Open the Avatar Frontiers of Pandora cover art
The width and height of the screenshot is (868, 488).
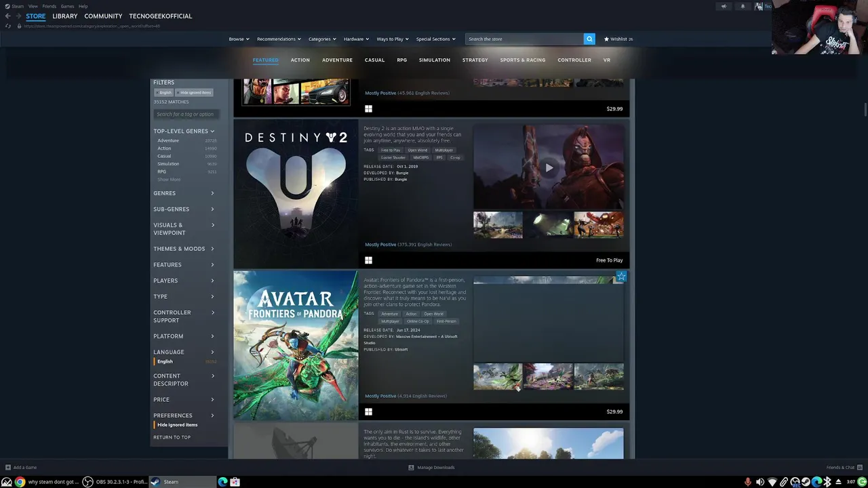click(296, 346)
